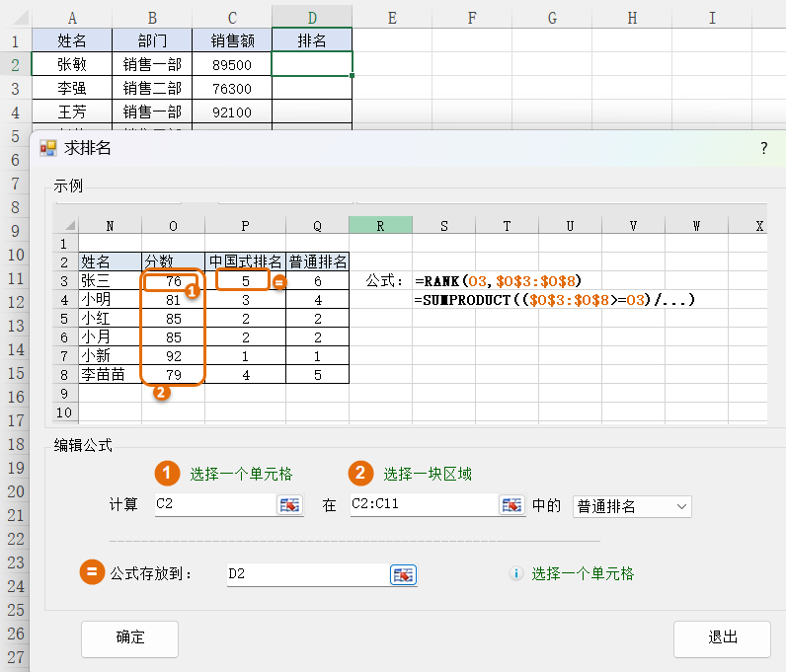Click the 求排名 dialog title icon

(47, 148)
